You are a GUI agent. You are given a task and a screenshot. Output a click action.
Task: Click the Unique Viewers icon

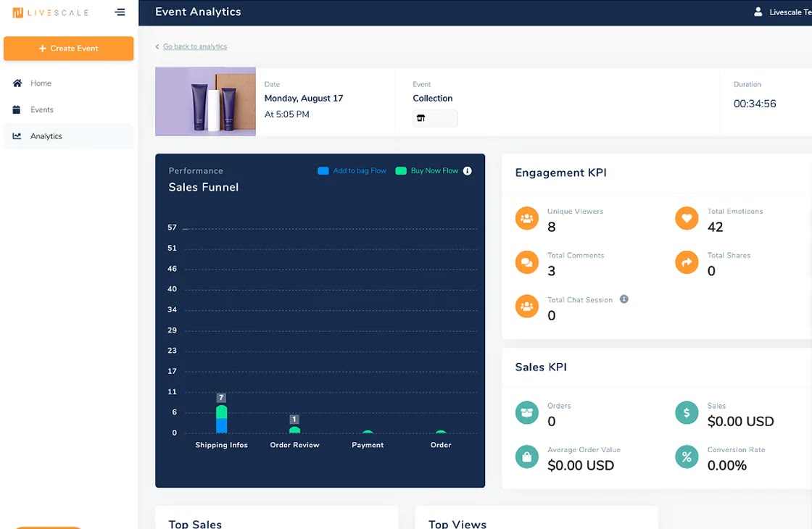pyautogui.click(x=526, y=218)
